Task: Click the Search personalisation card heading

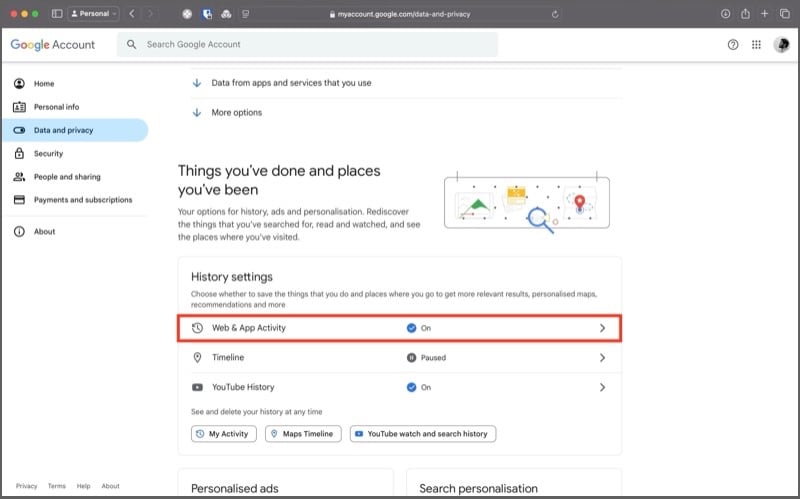Action: point(479,488)
